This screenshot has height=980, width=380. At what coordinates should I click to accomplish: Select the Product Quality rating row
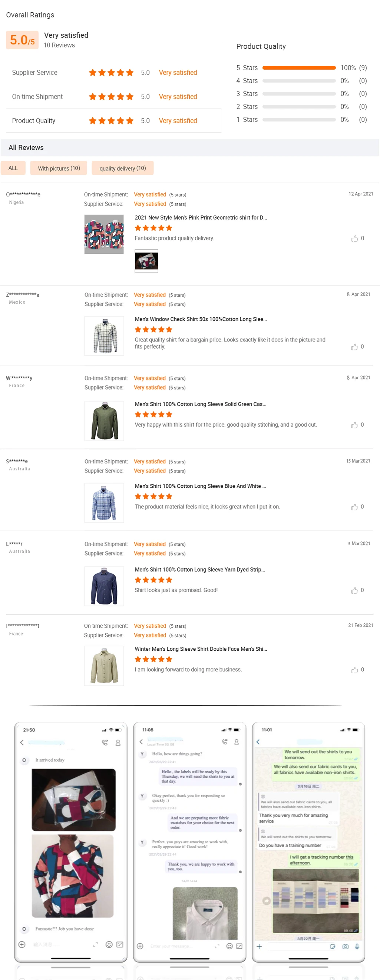click(113, 121)
